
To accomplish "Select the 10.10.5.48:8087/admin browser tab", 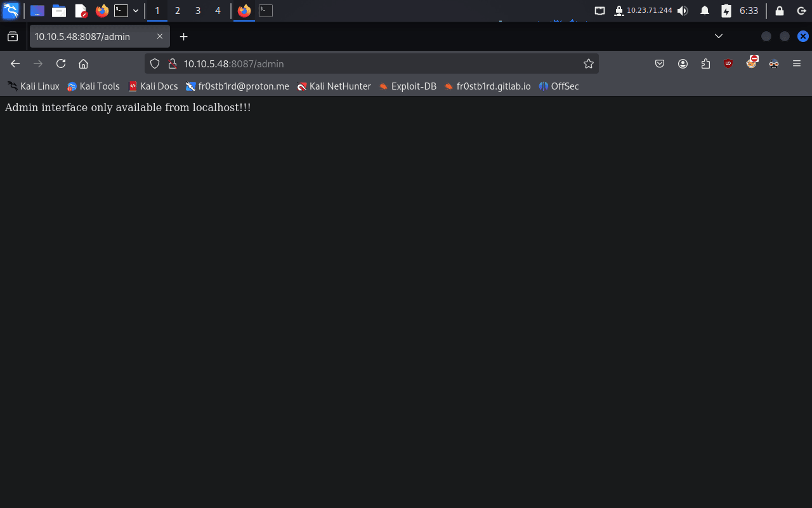I will [92, 37].
